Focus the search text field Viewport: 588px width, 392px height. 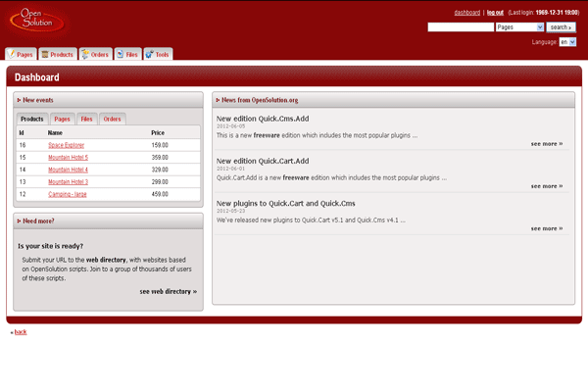461,27
